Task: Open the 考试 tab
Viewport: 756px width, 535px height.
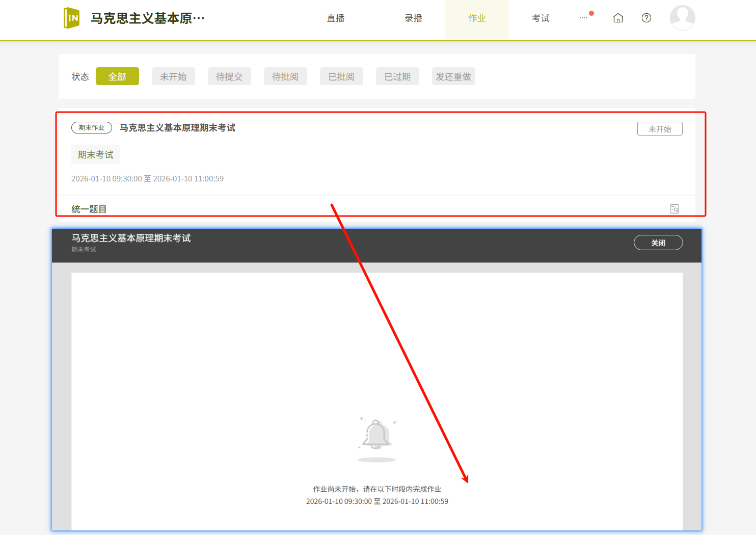Action: 541,18
